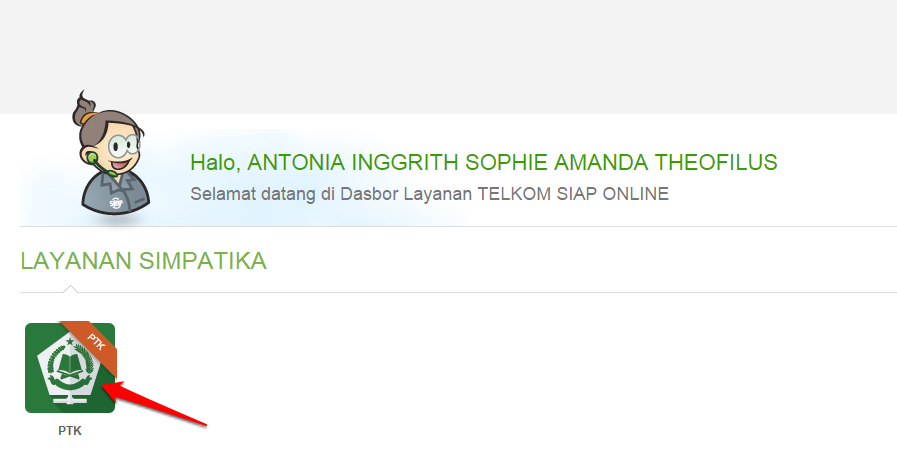The width and height of the screenshot is (897, 461).
Task: Select the LAYANAN SIMPATIKA section heading
Action: click(144, 261)
